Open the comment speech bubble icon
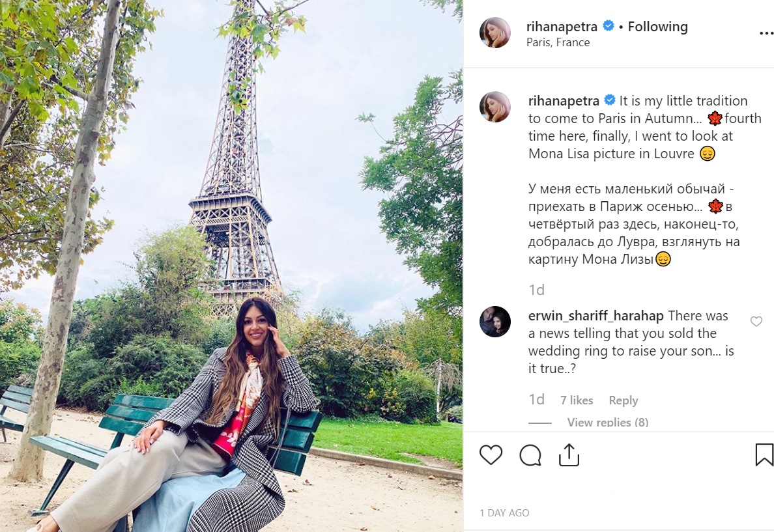 530,455
